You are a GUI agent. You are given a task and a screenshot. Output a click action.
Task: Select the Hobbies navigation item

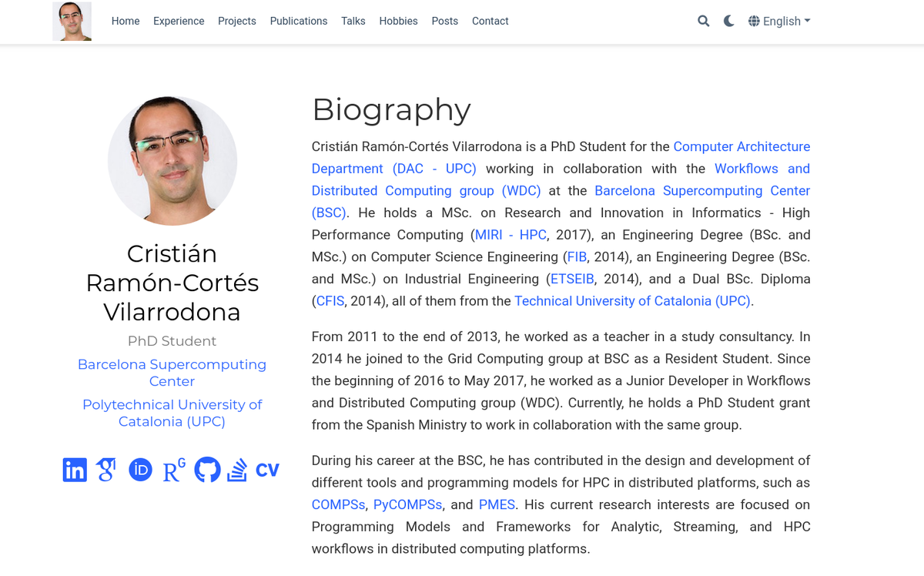click(x=398, y=21)
